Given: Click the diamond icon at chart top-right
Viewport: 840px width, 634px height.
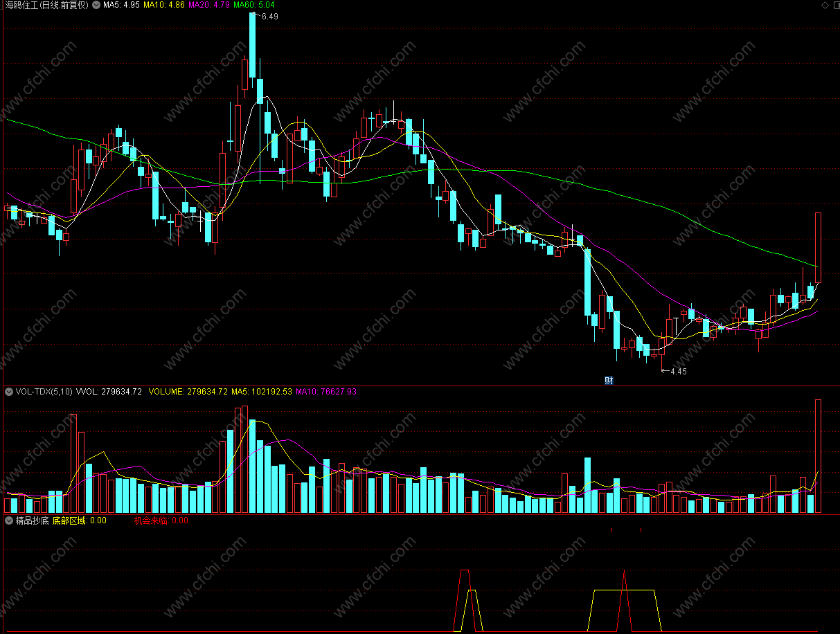Looking at the screenshot, I should [825, 5].
